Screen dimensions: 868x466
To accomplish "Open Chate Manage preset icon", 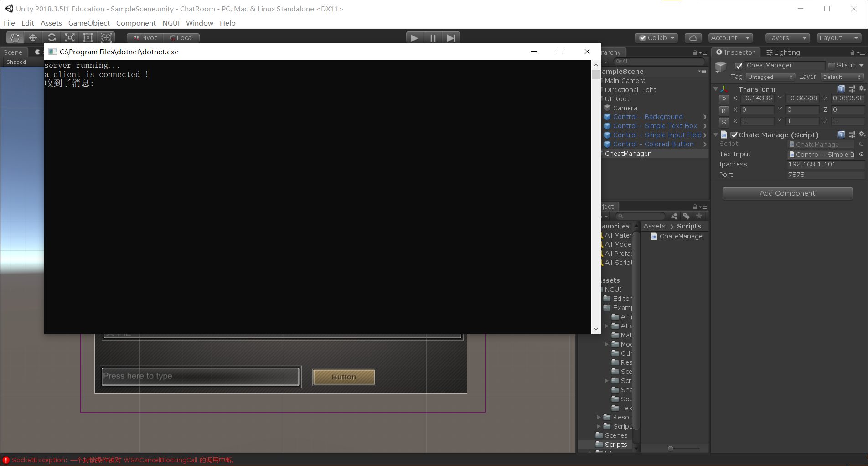I will [x=852, y=135].
